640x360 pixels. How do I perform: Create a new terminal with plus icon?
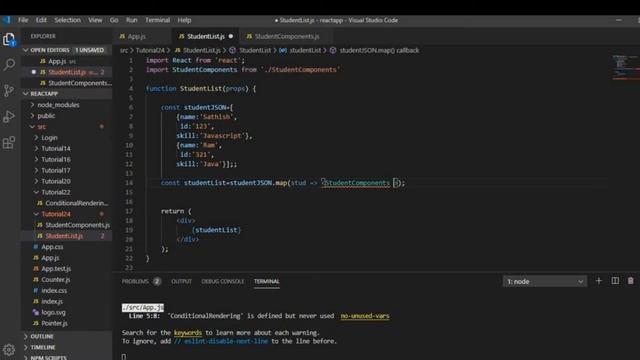pos(598,281)
